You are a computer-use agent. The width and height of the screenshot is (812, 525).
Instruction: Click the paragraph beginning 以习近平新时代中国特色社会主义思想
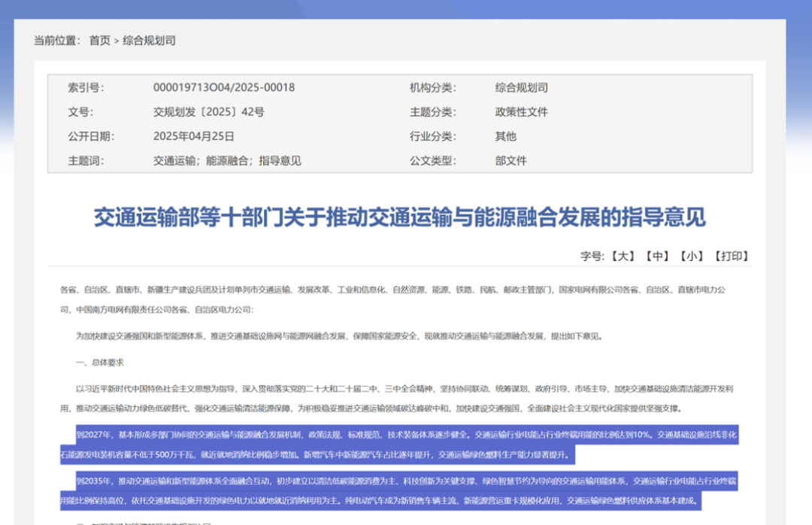(x=397, y=399)
